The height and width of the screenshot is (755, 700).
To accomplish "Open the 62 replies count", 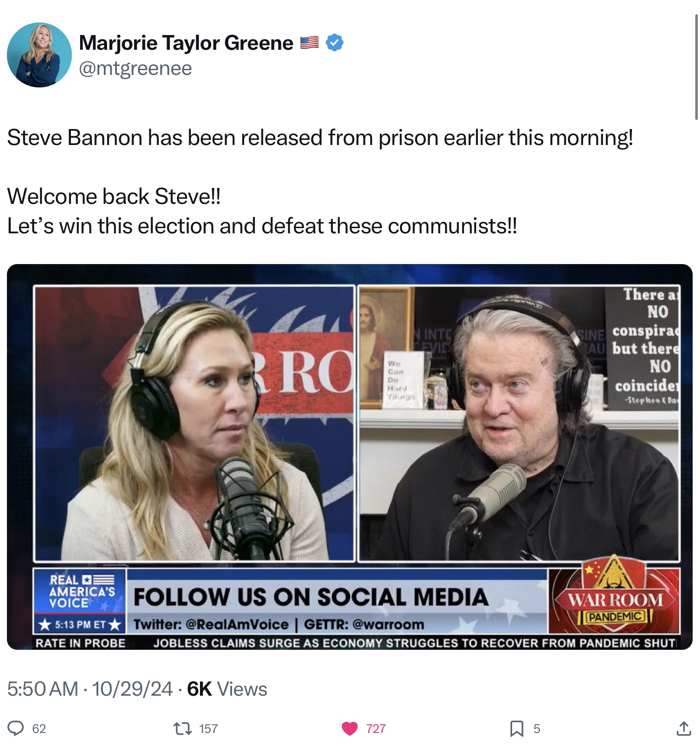I will 39,729.
